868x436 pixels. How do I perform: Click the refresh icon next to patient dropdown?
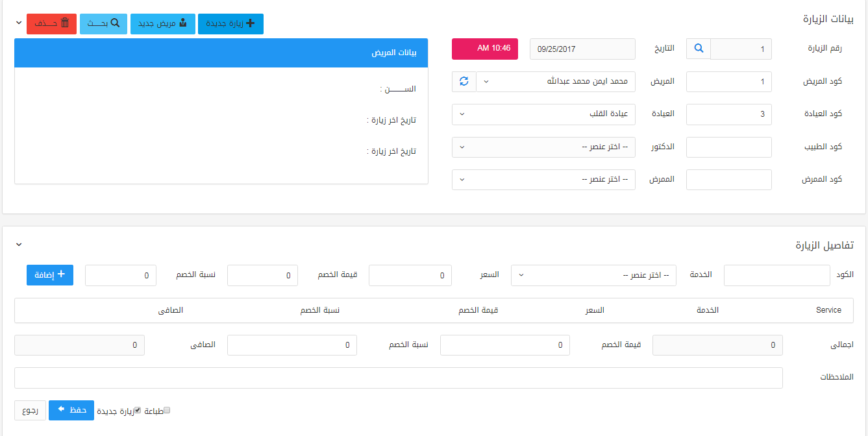click(x=464, y=82)
